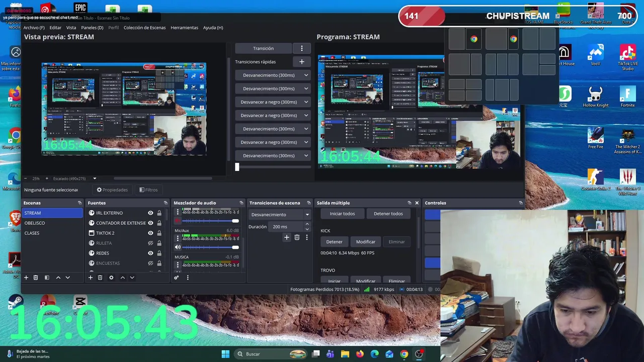This screenshot has width=644, height=362.
Task: Toggle the lock on IRL EXTERNO source
Action: [159, 213]
